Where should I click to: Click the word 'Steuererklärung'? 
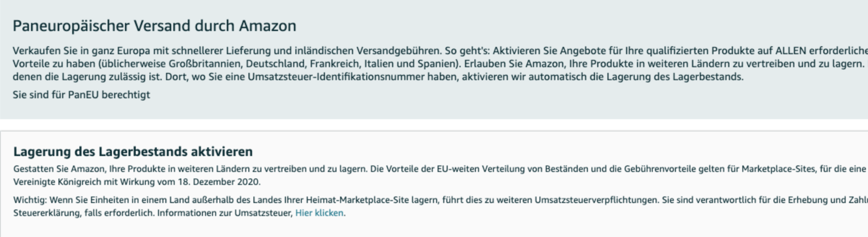[47, 213]
